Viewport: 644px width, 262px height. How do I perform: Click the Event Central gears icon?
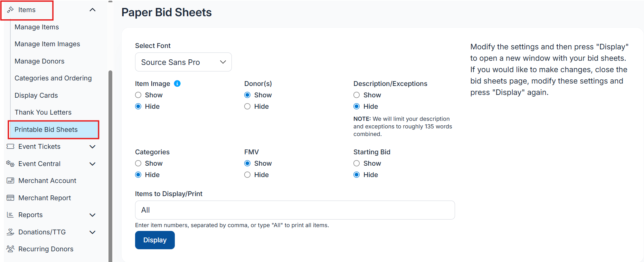(10, 164)
